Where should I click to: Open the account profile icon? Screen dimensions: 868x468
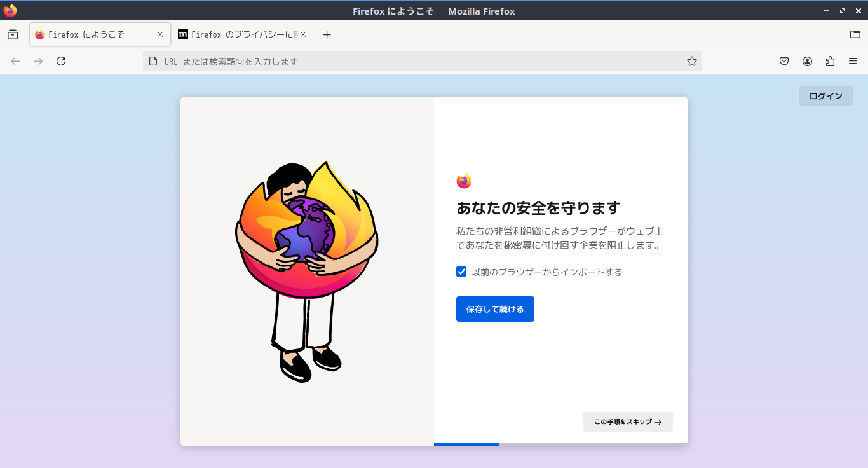click(x=807, y=61)
